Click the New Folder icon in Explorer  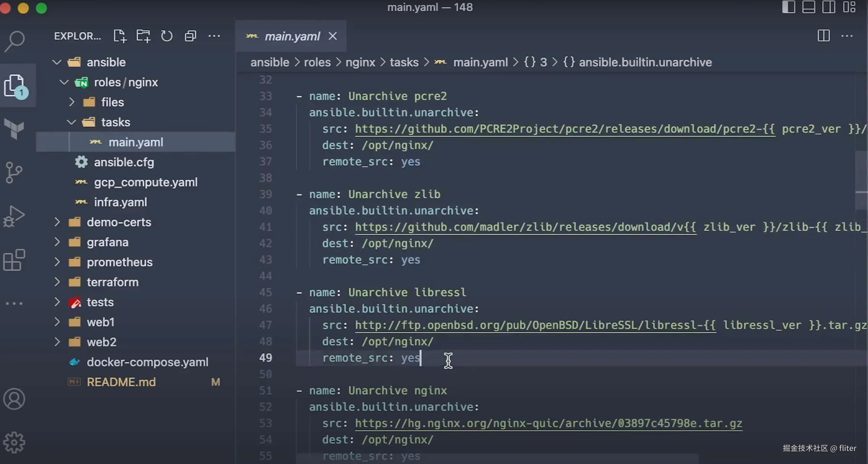143,36
